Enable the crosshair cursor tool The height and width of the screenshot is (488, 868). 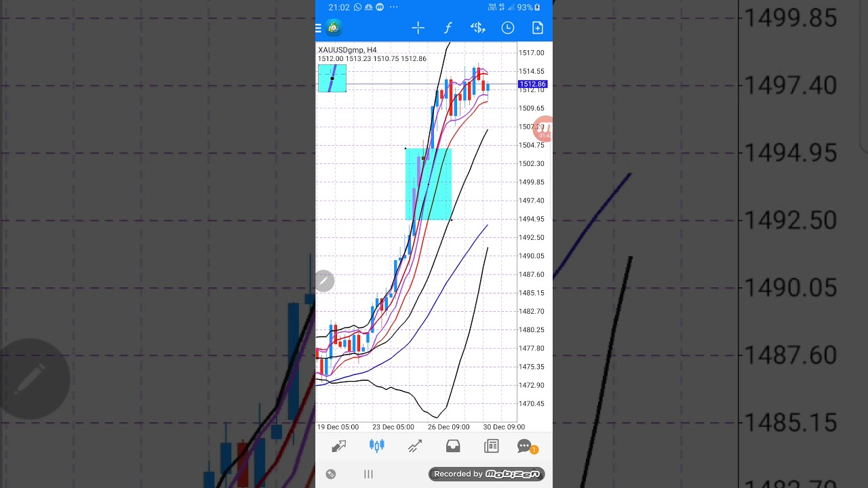click(x=418, y=28)
